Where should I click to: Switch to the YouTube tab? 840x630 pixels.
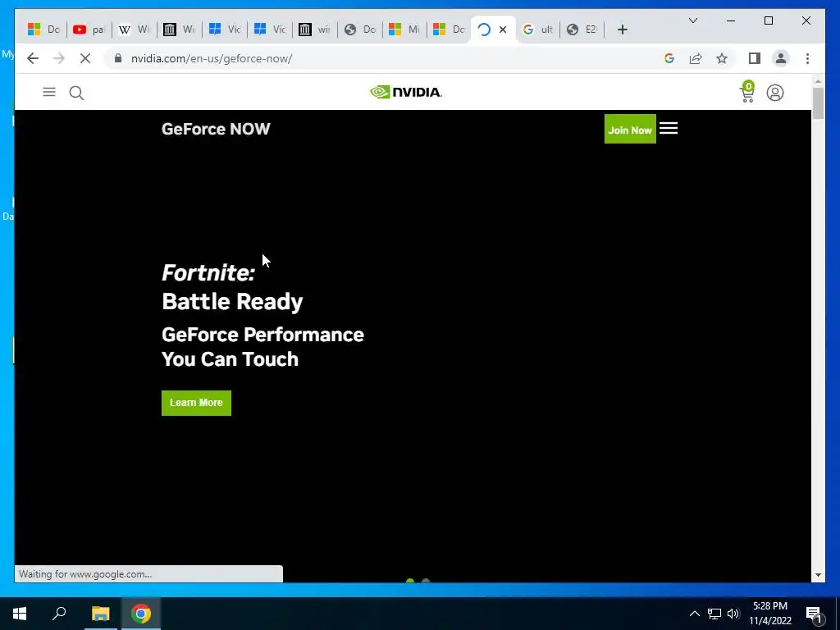pos(89,30)
